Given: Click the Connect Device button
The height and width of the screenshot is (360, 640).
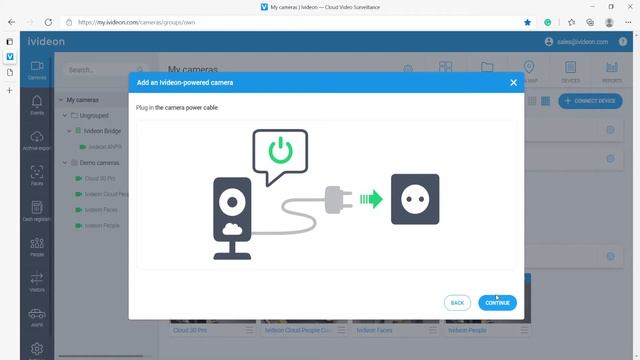Looking at the screenshot, I should (x=590, y=101).
